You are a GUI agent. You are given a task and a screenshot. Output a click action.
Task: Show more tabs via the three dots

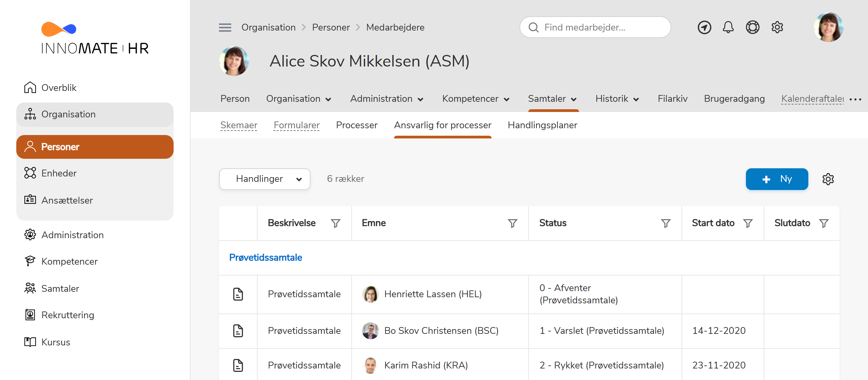pos(855,99)
